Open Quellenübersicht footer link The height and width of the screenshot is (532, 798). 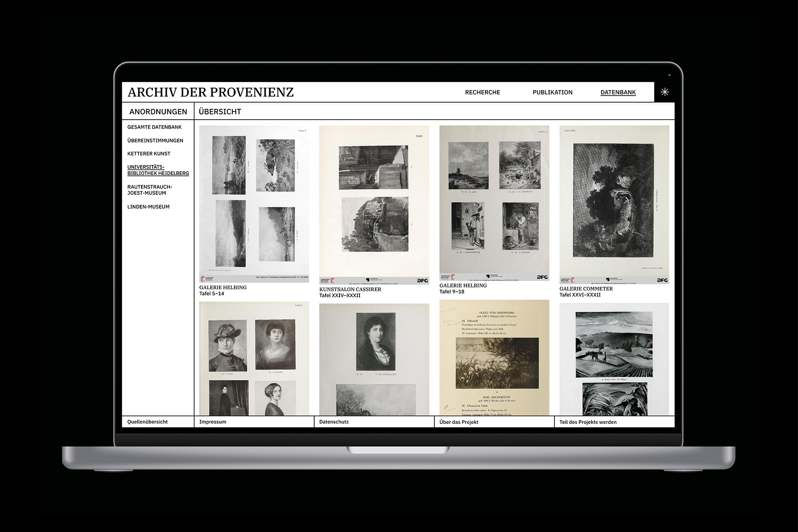[x=148, y=422]
